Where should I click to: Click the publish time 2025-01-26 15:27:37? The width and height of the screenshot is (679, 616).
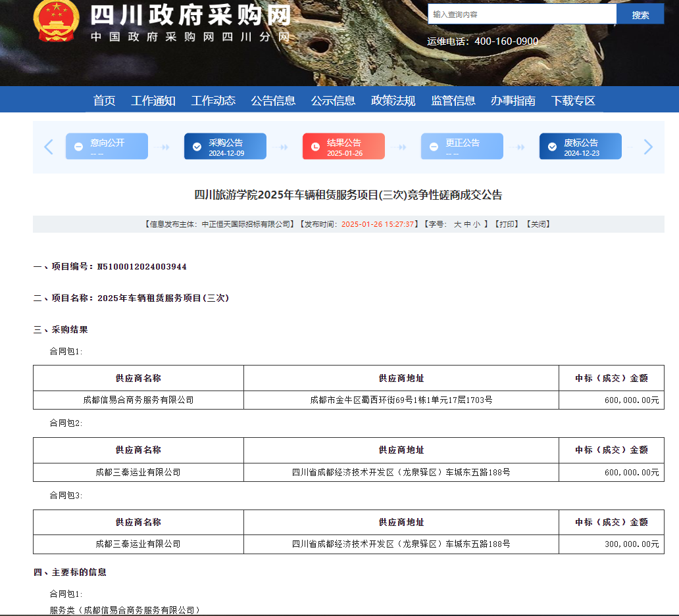click(x=378, y=224)
